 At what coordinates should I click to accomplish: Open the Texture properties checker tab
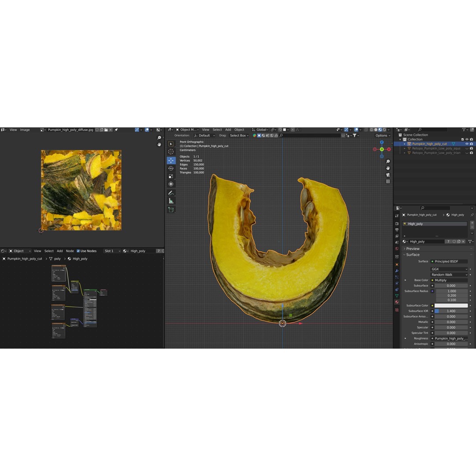(397, 310)
